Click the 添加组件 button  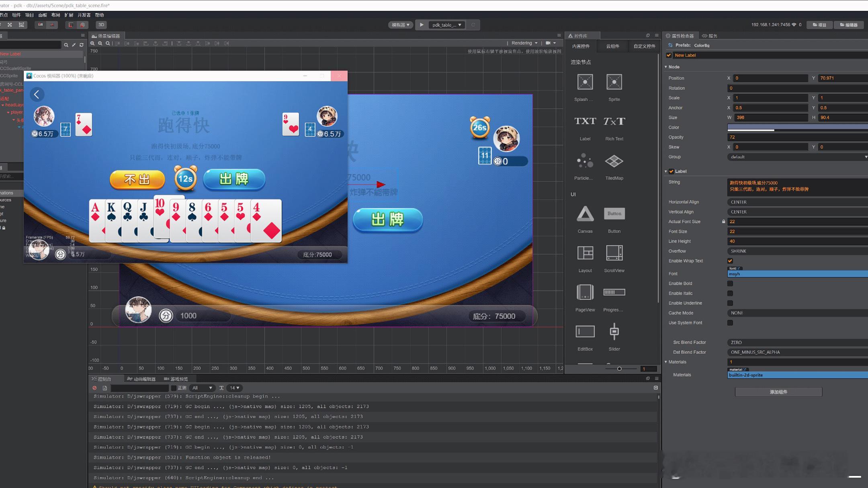778,392
